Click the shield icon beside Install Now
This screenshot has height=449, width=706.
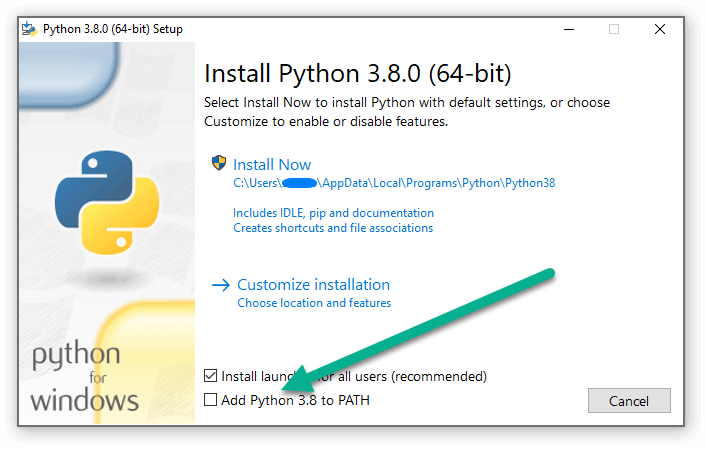click(x=219, y=163)
